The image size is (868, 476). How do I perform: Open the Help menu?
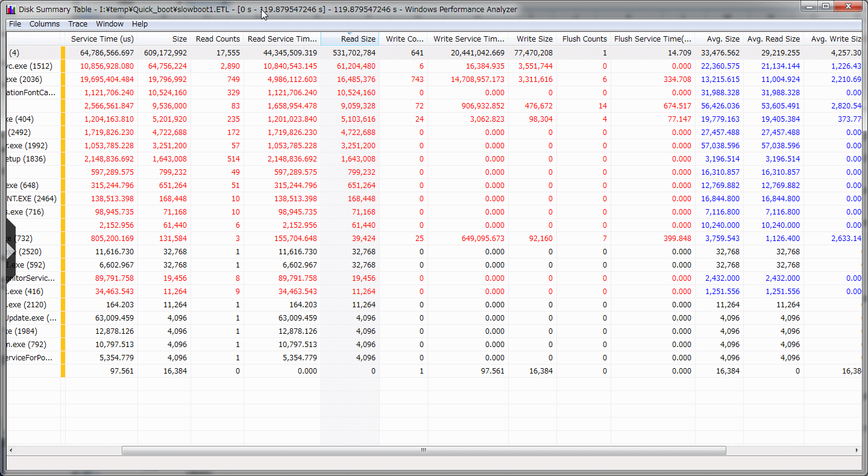140,24
